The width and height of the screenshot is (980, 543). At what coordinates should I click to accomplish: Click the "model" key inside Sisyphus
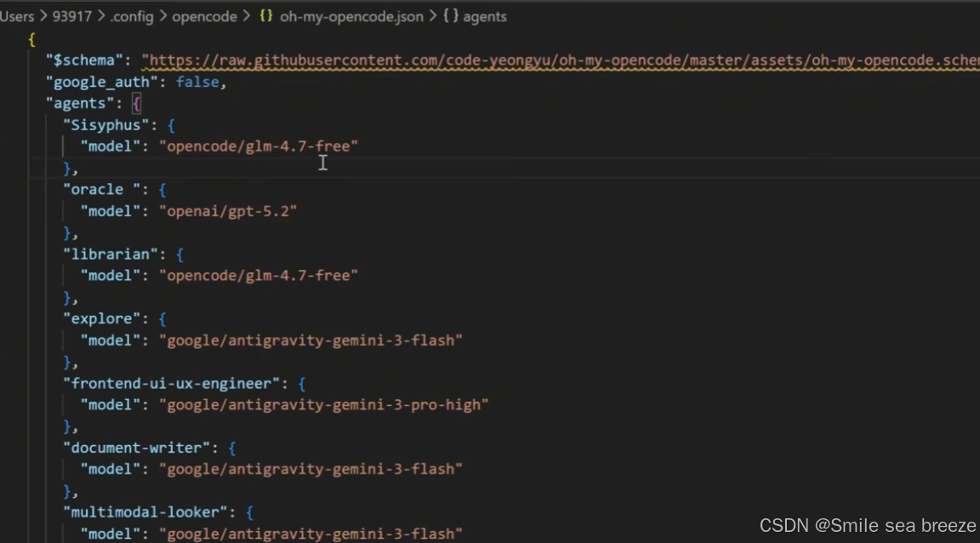(110, 146)
